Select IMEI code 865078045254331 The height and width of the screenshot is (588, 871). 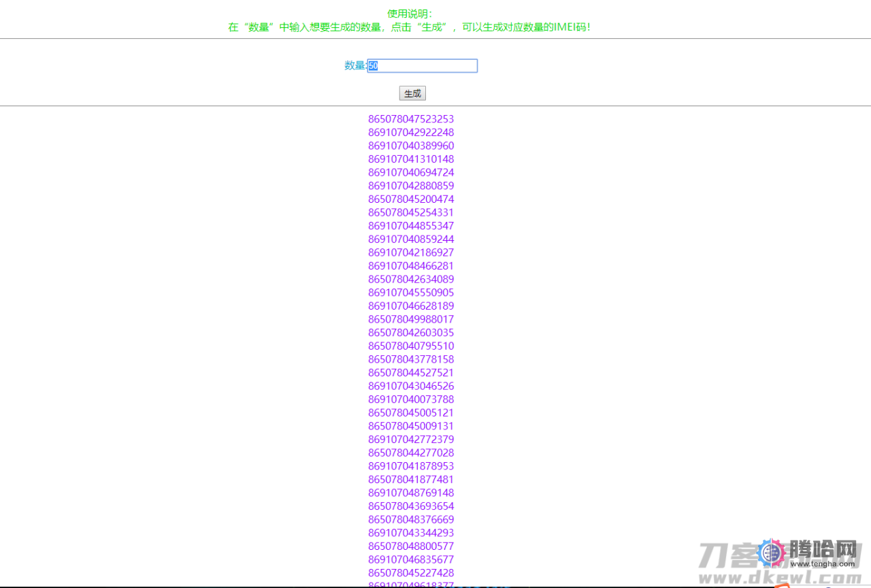coord(411,212)
